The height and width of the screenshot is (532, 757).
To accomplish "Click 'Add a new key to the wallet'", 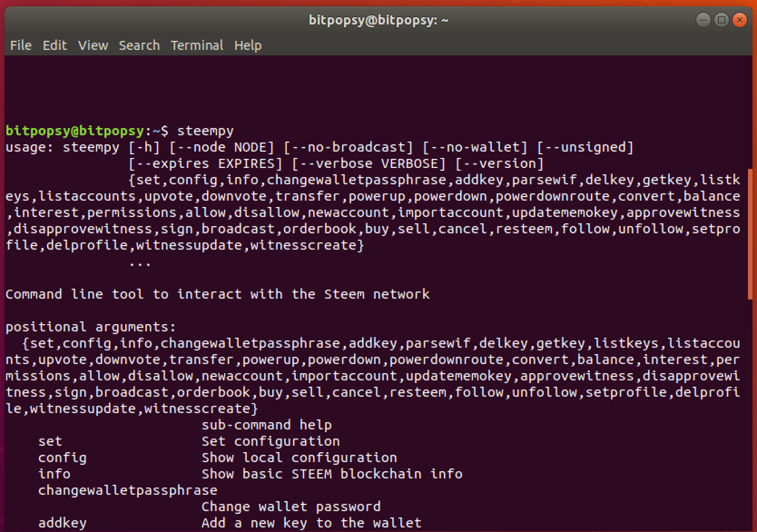I will [x=312, y=523].
